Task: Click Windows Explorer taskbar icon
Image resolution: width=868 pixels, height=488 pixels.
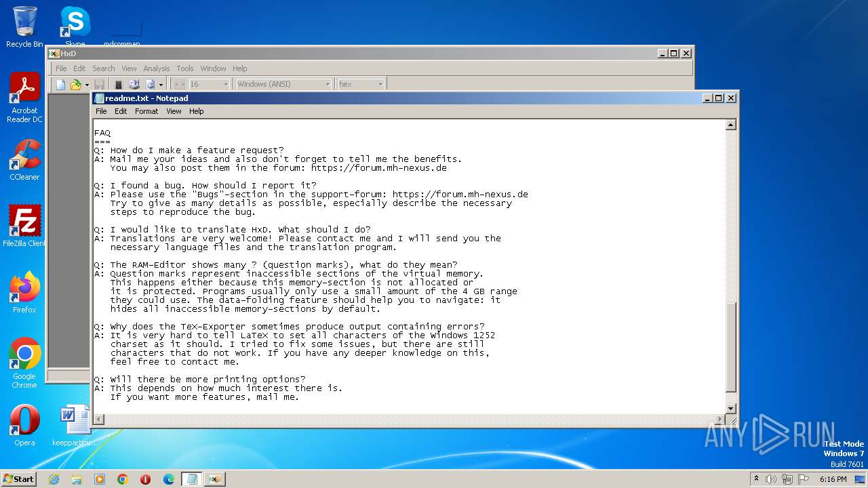Action: pyautogui.click(x=77, y=479)
